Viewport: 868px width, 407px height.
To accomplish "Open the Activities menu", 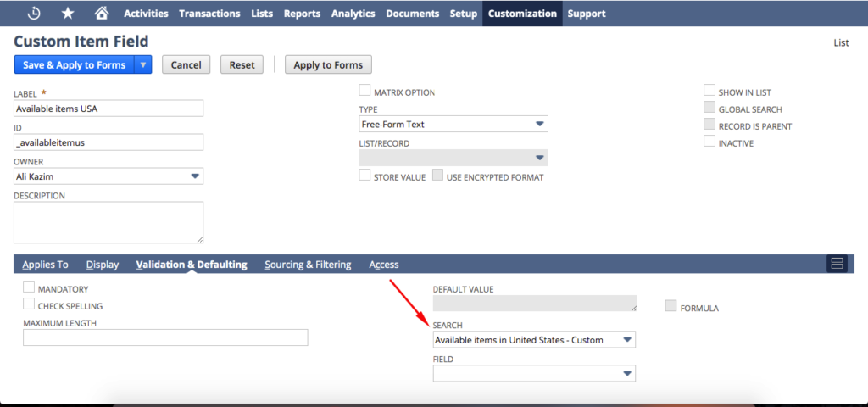I will point(146,14).
